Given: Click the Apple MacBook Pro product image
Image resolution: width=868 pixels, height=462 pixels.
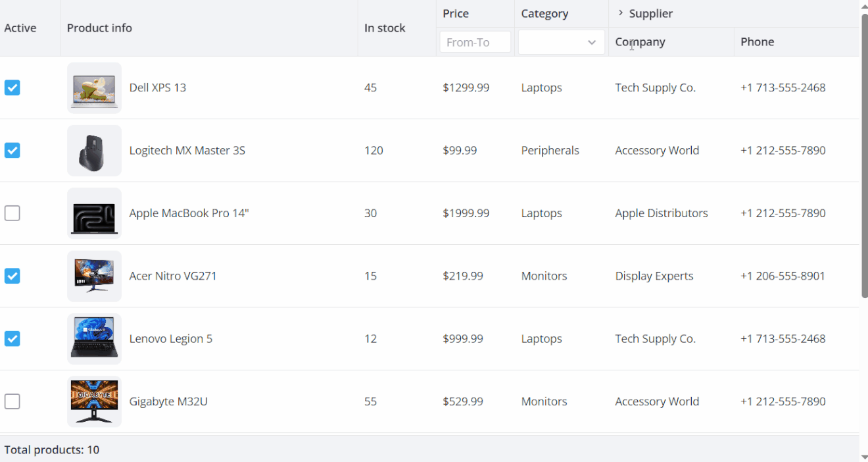Looking at the screenshot, I should (94, 213).
